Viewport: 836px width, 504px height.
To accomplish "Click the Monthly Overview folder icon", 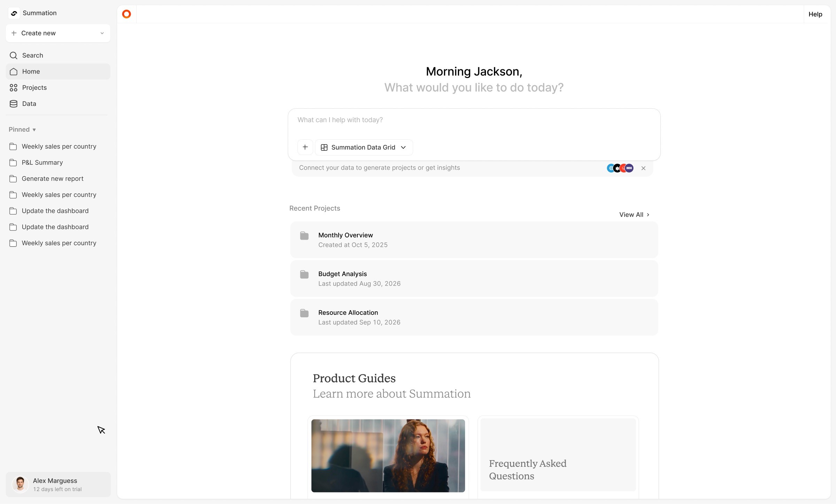I will pyautogui.click(x=304, y=236).
